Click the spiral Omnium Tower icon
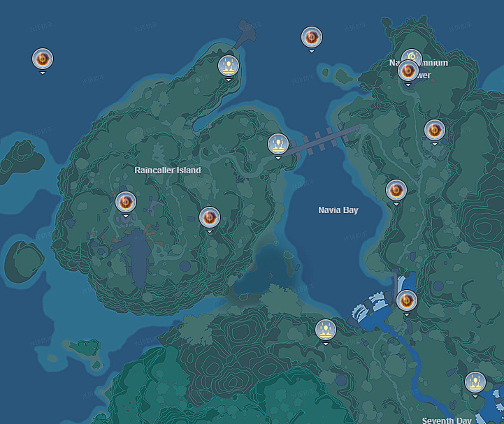 point(413,56)
